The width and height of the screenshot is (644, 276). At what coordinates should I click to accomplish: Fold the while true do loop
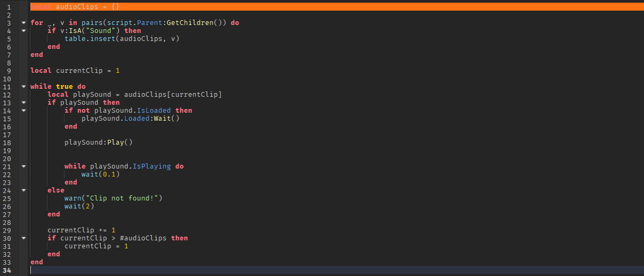pos(23,87)
